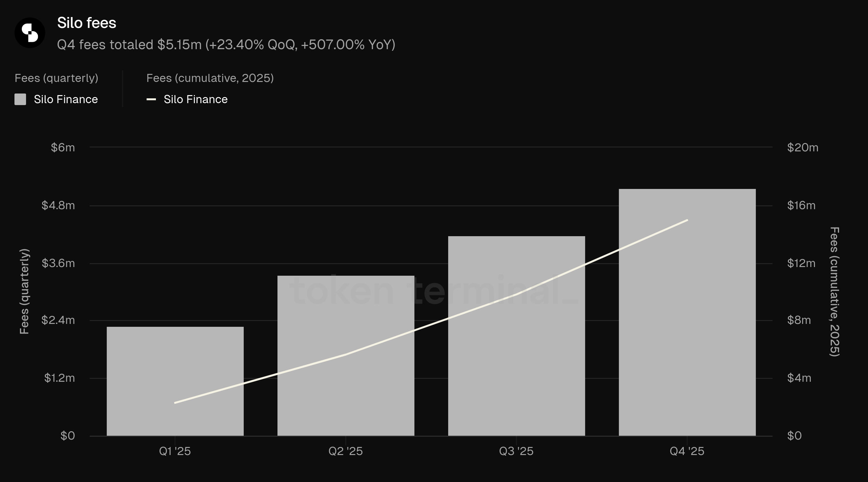
Task: Click the Q2 '25 axis label
Action: 346,451
